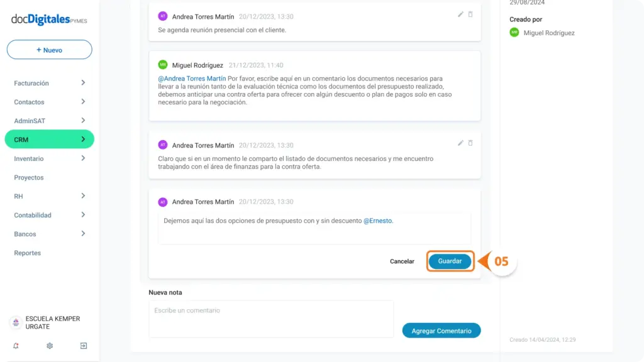Image resolution: width=644 pixels, height=362 pixels.
Task: Click the + Nuevo button
Action: (x=49, y=50)
